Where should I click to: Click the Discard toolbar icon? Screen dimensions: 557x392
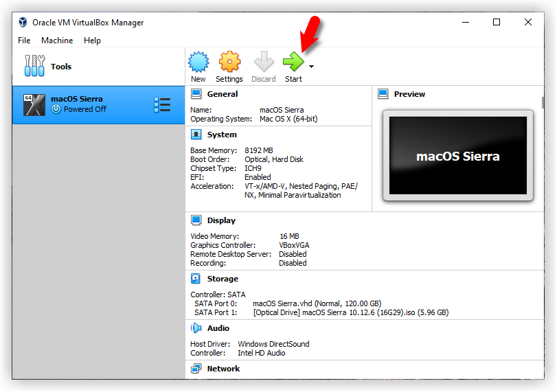click(263, 62)
